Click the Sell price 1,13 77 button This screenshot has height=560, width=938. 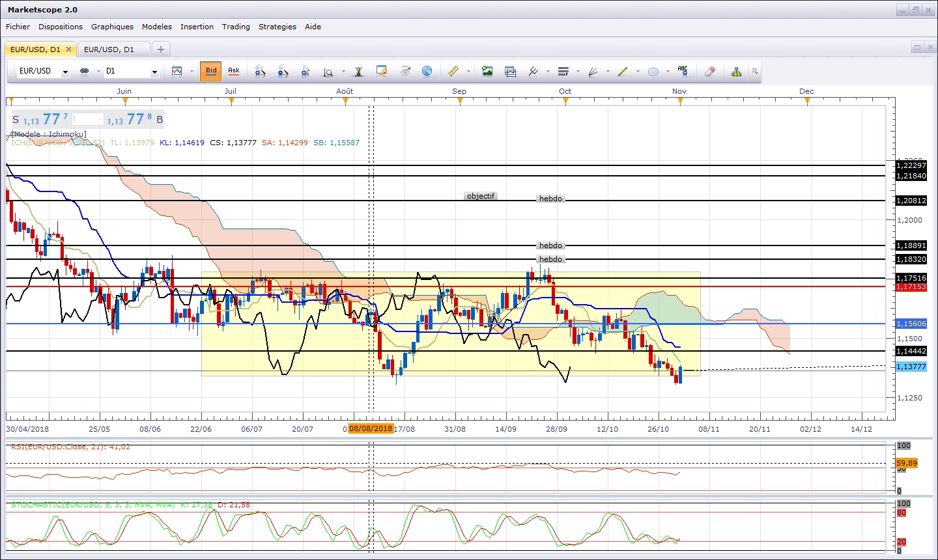point(40,119)
